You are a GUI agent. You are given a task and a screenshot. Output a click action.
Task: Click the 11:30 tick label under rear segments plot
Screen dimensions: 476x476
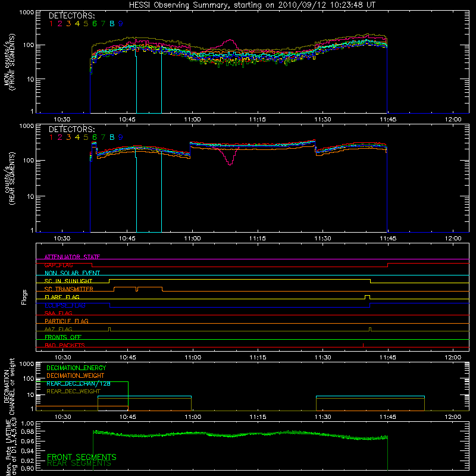[322, 239]
